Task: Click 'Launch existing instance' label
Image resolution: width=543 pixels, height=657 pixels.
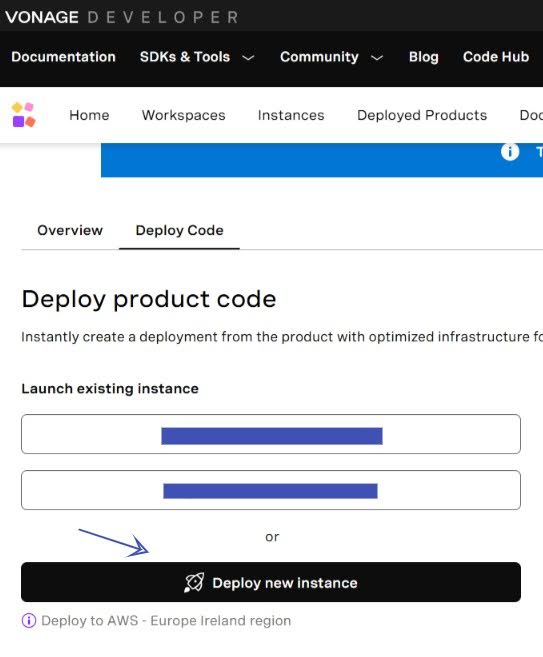Action: pyautogui.click(x=110, y=388)
